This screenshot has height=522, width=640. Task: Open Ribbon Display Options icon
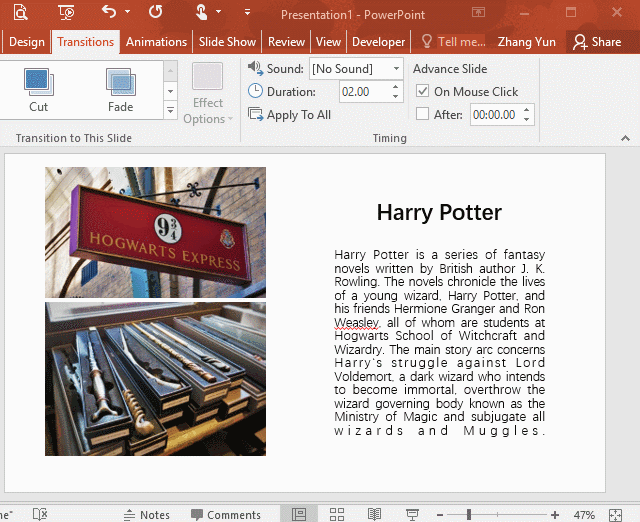coord(478,12)
